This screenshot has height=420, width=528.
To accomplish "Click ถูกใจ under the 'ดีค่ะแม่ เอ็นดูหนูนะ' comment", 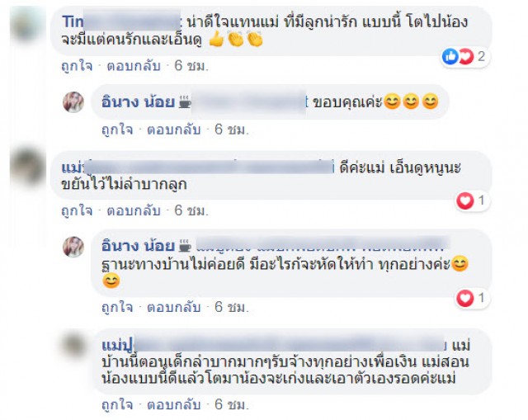I will point(77,211).
